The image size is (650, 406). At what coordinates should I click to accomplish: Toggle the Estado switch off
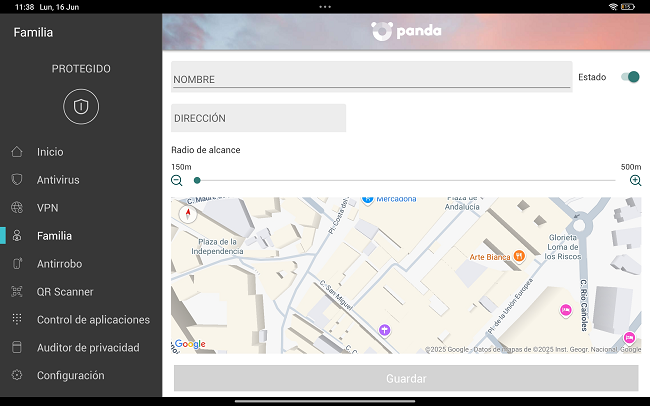630,77
